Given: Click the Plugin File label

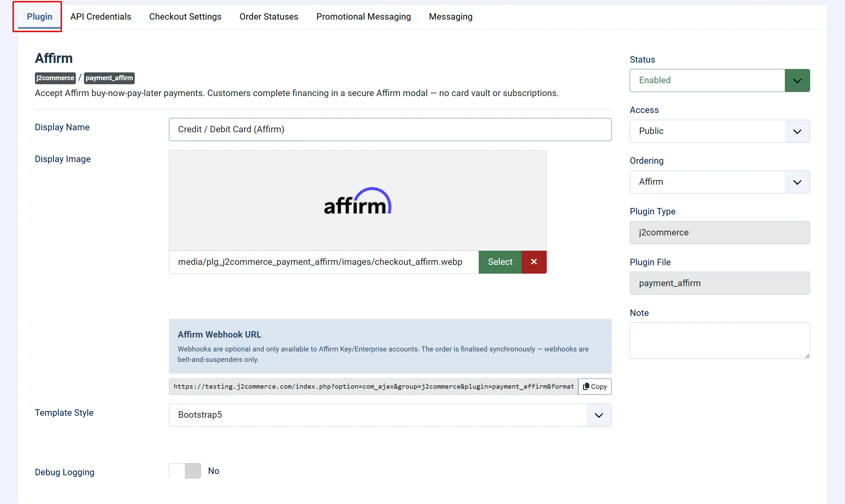Looking at the screenshot, I should [650, 262].
